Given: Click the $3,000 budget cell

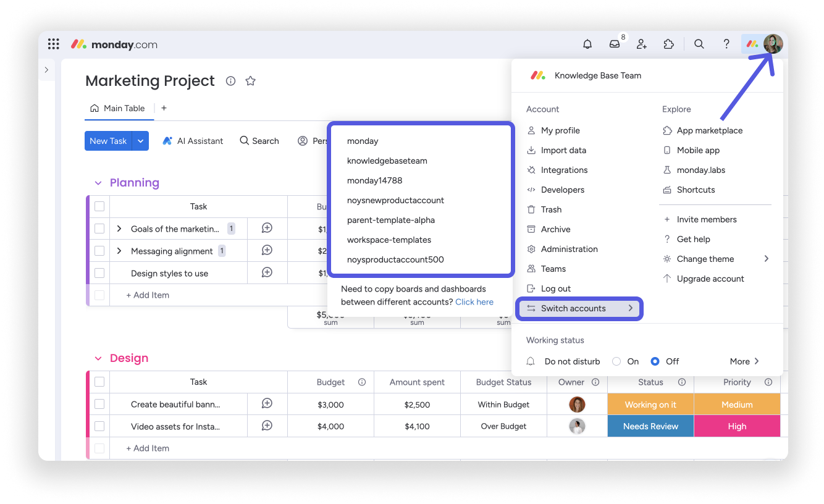Looking at the screenshot, I should point(330,405).
